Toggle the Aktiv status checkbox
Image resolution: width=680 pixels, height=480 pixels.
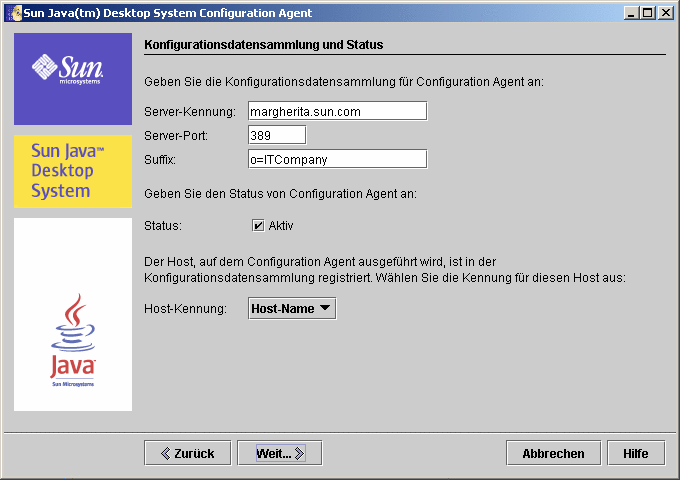click(x=258, y=225)
